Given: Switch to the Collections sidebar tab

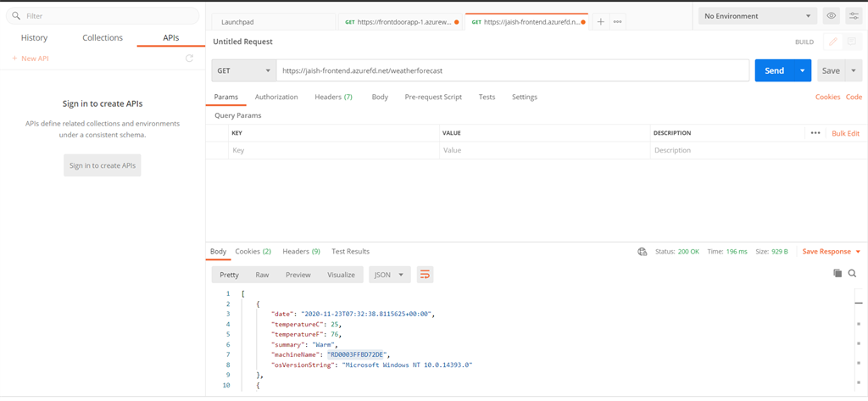Looking at the screenshot, I should [103, 38].
